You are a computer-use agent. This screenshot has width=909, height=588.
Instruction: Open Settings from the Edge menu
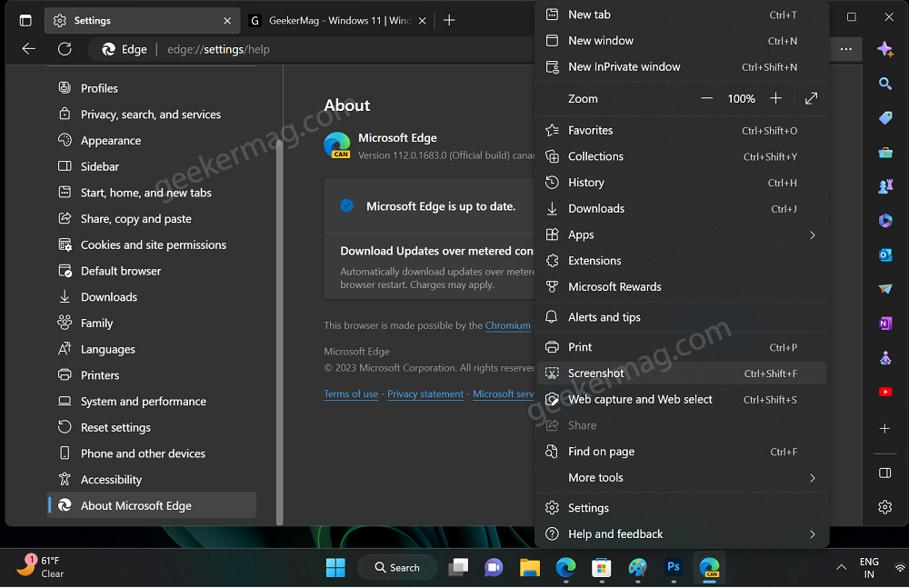click(x=682, y=508)
